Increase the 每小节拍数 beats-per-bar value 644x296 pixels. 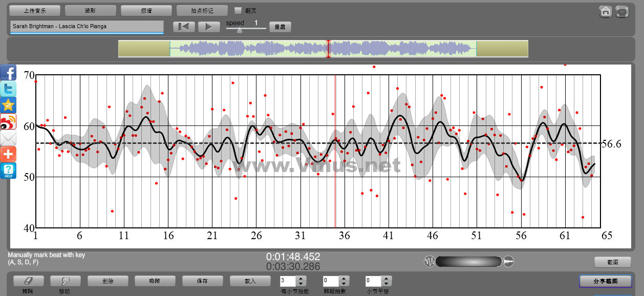[x=301, y=279]
